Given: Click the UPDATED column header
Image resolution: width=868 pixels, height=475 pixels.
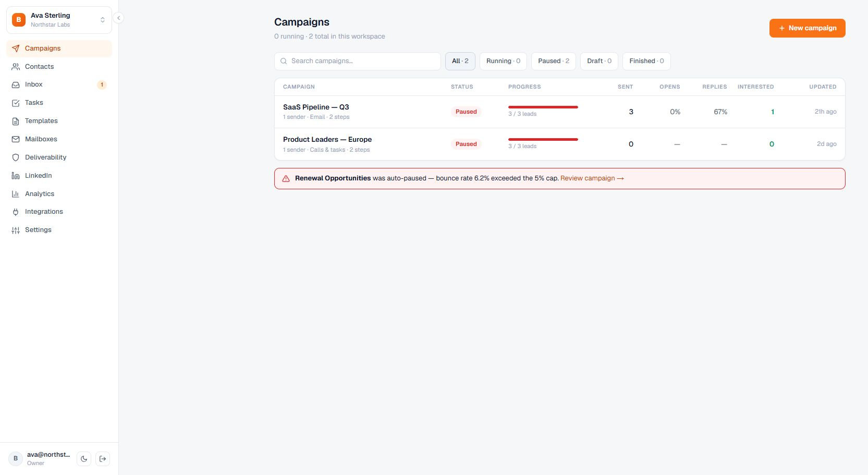Looking at the screenshot, I should 823,87.
